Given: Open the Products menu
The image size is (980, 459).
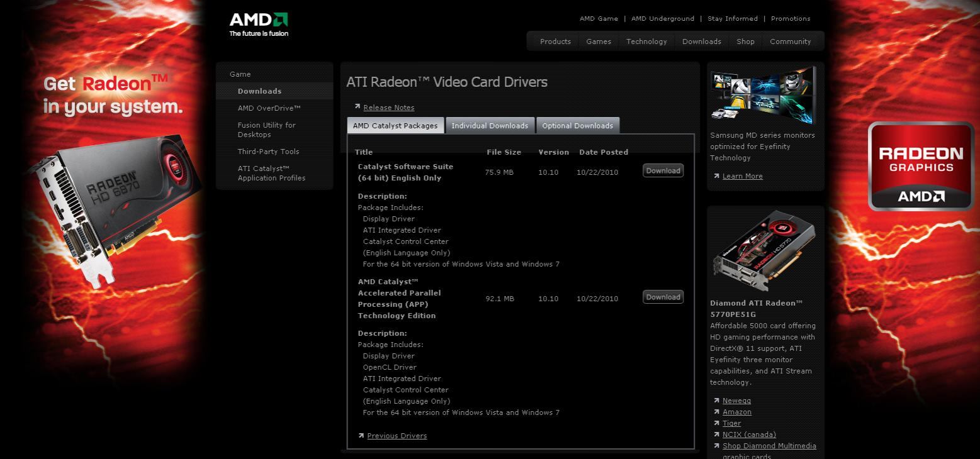Looking at the screenshot, I should [x=555, y=41].
